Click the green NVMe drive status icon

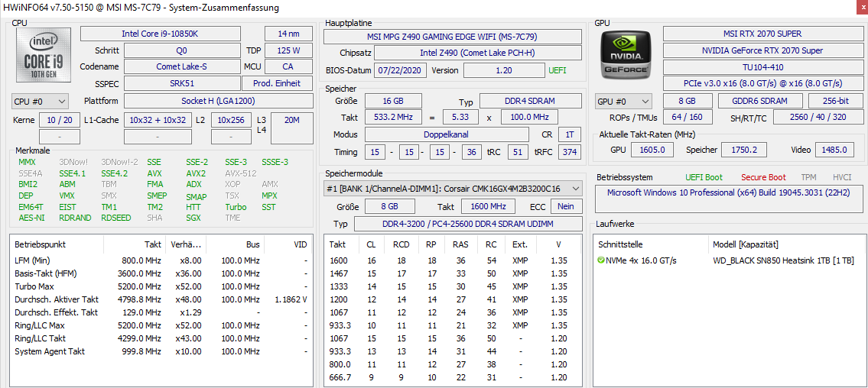(x=601, y=260)
